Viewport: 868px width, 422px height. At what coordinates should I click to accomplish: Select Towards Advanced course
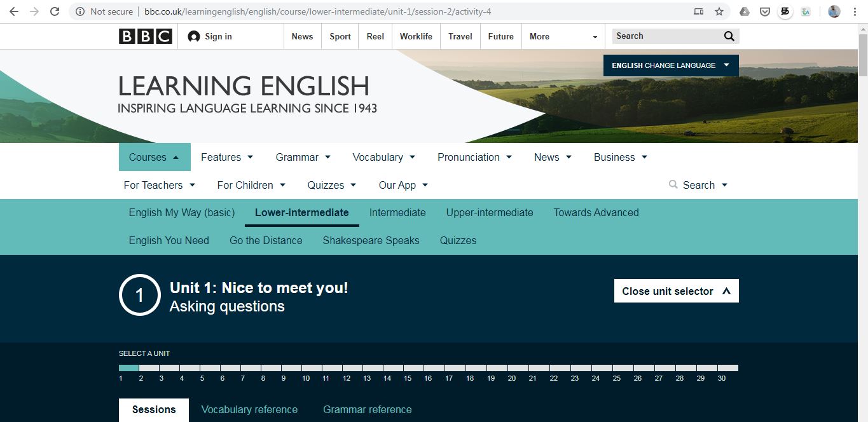coord(596,212)
